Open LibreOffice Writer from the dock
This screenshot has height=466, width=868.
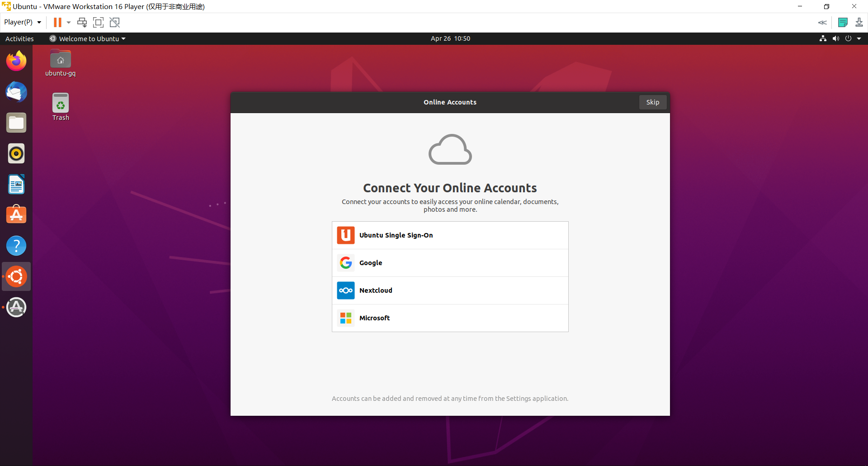pyautogui.click(x=16, y=184)
